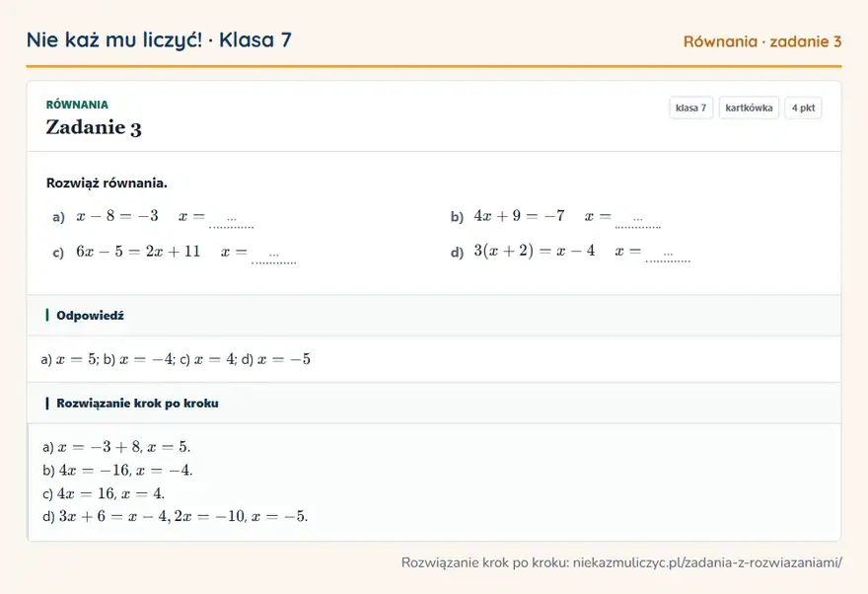Collapse the 'Rozwiązanie krok po kroku' section header

434,403
